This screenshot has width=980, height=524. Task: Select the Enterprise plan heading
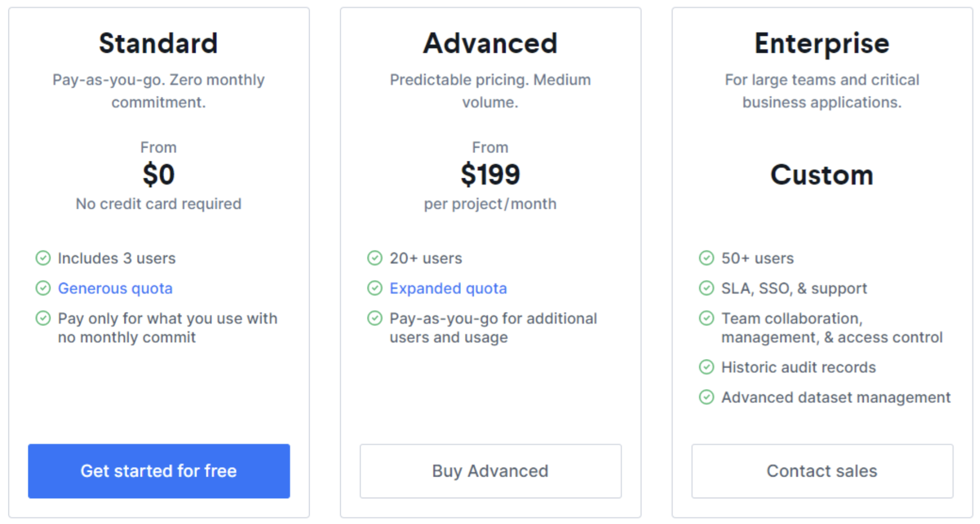click(822, 43)
